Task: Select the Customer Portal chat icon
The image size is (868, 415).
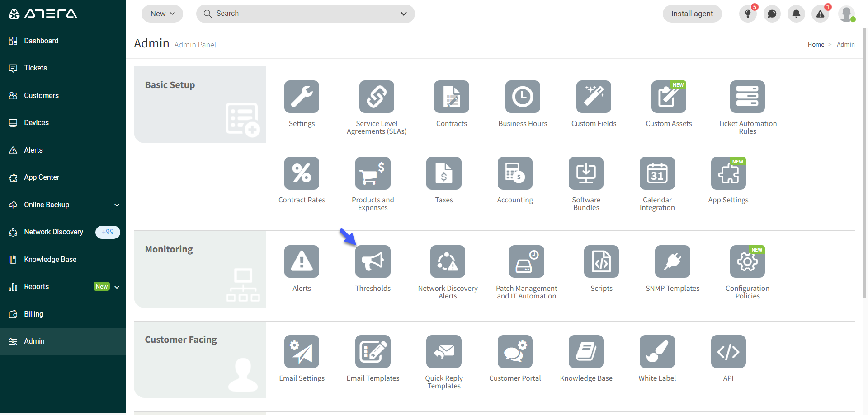Action: coord(515,351)
